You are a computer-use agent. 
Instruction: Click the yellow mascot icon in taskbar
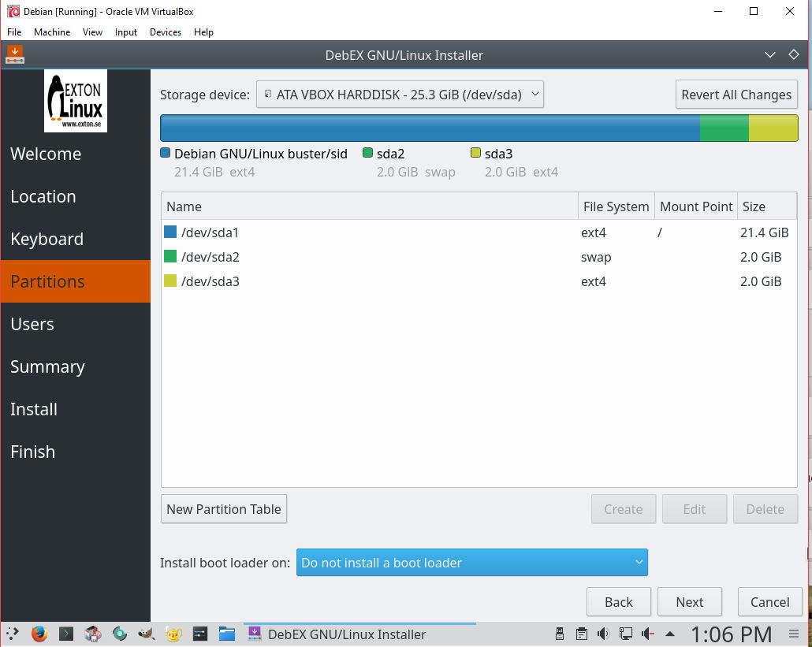click(x=173, y=634)
